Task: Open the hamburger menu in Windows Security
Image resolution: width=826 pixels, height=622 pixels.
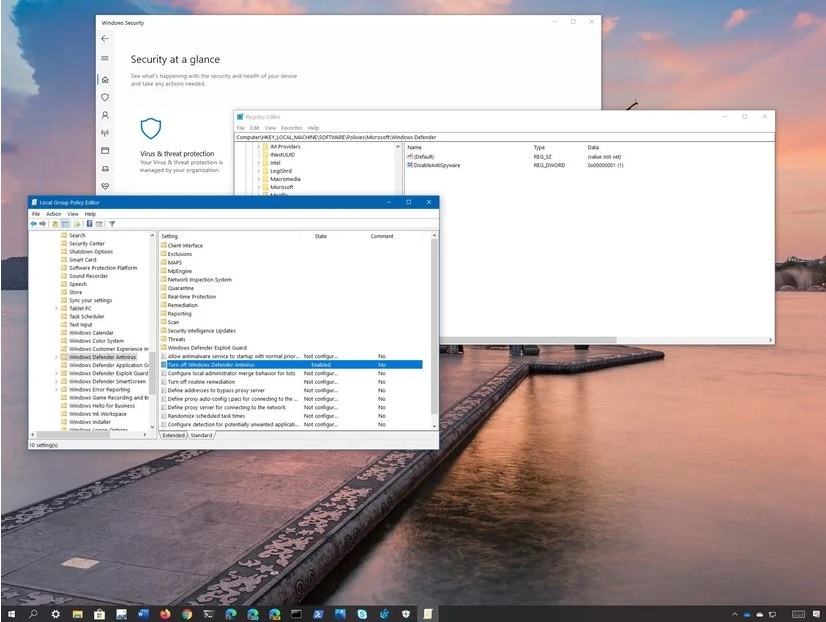Action: pos(105,59)
